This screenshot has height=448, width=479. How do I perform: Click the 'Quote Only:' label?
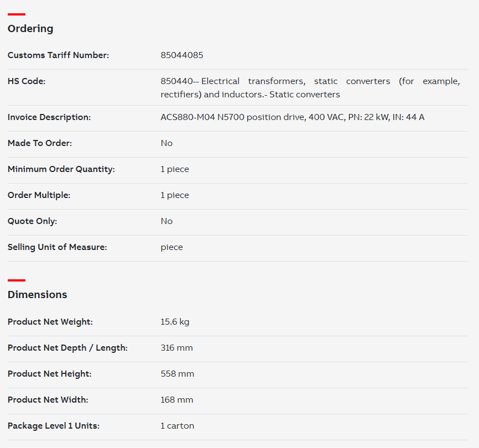(x=33, y=221)
